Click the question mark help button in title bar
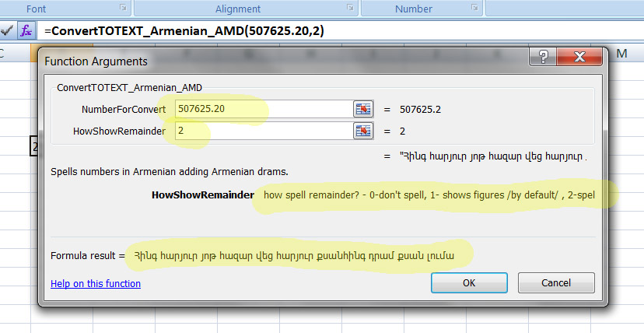This screenshot has width=644, height=333. 543,60
